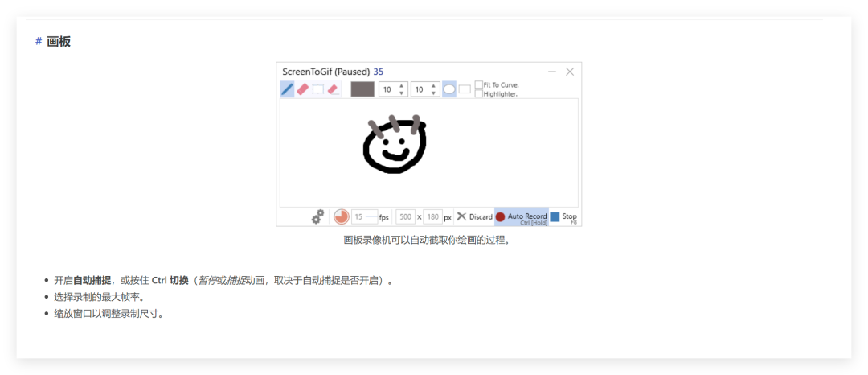Decrease the pen height value beside ellipse tip
This screenshot has height=375, width=868.
click(434, 93)
